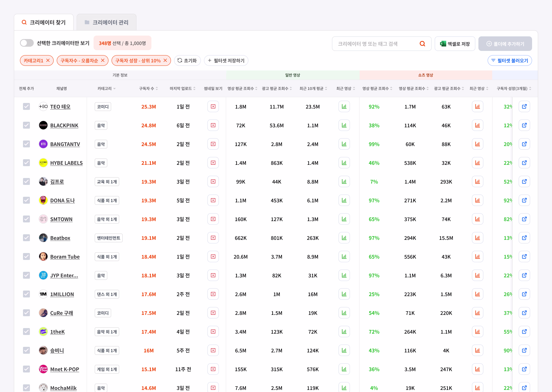Click thumbnail view icon for Boram Tube
This screenshot has width=552, height=392.
tap(213, 257)
